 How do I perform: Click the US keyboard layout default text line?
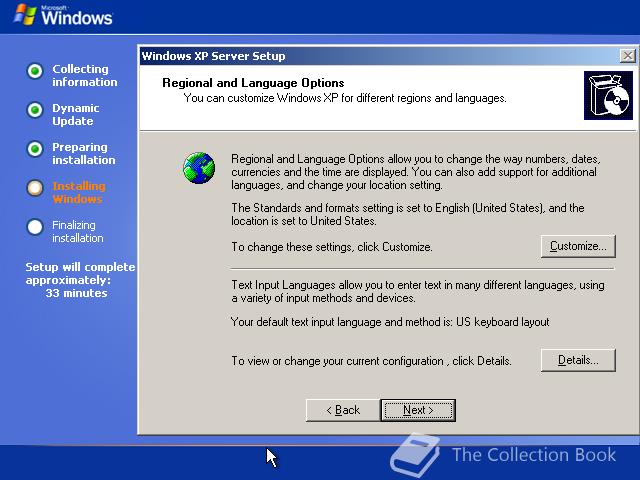coord(390,322)
